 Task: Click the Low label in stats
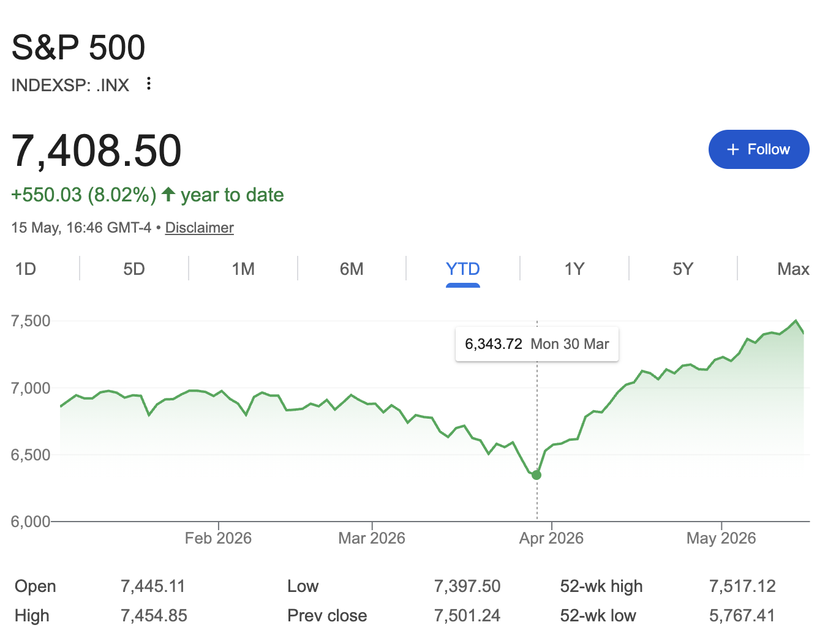tap(303, 586)
